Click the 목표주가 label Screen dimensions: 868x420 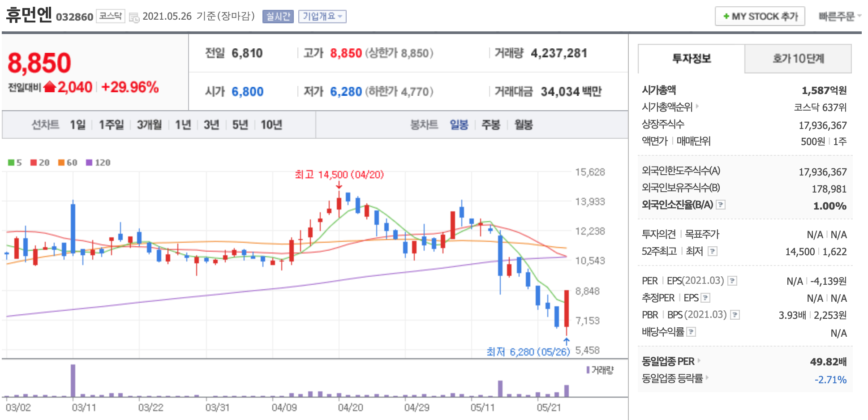coord(702,234)
